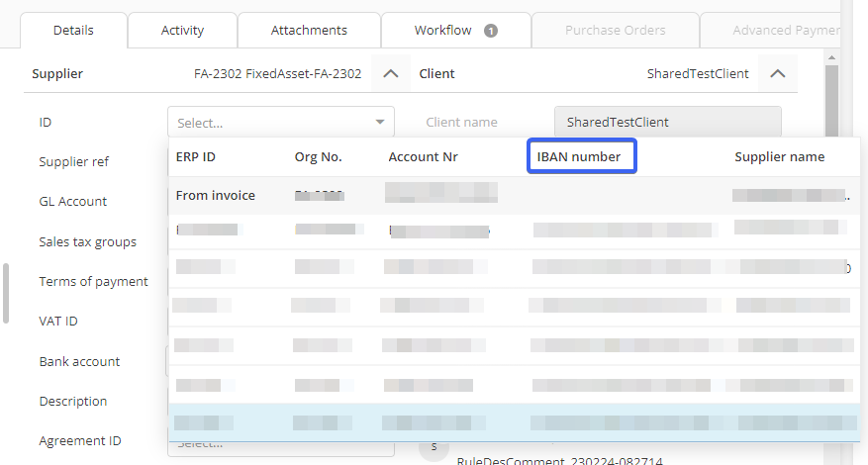Click the Org No. column header

point(318,156)
